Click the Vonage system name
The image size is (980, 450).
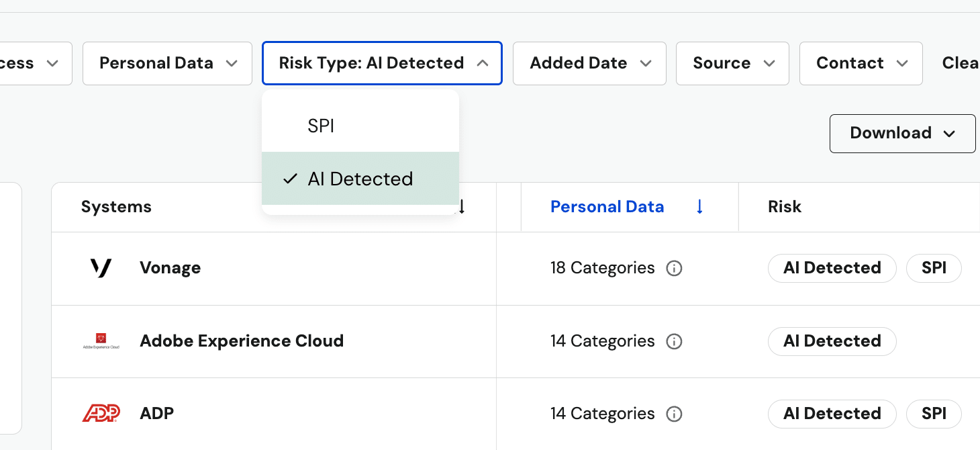point(170,268)
